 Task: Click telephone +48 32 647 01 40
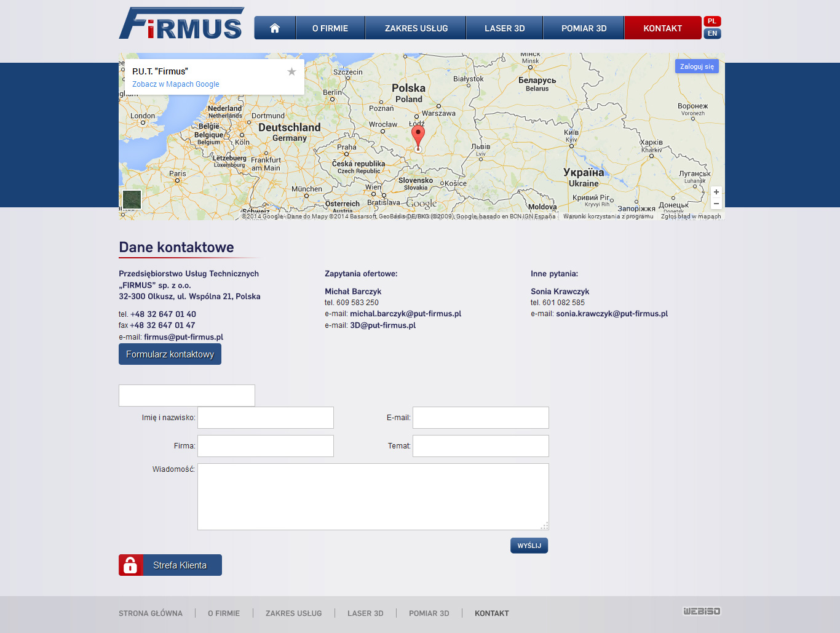pos(163,314)
